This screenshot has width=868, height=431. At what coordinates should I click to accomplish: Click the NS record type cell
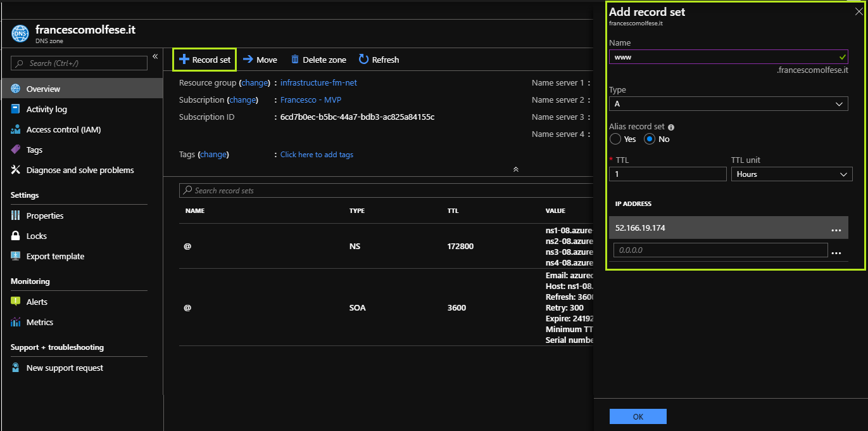click(355, 246)
